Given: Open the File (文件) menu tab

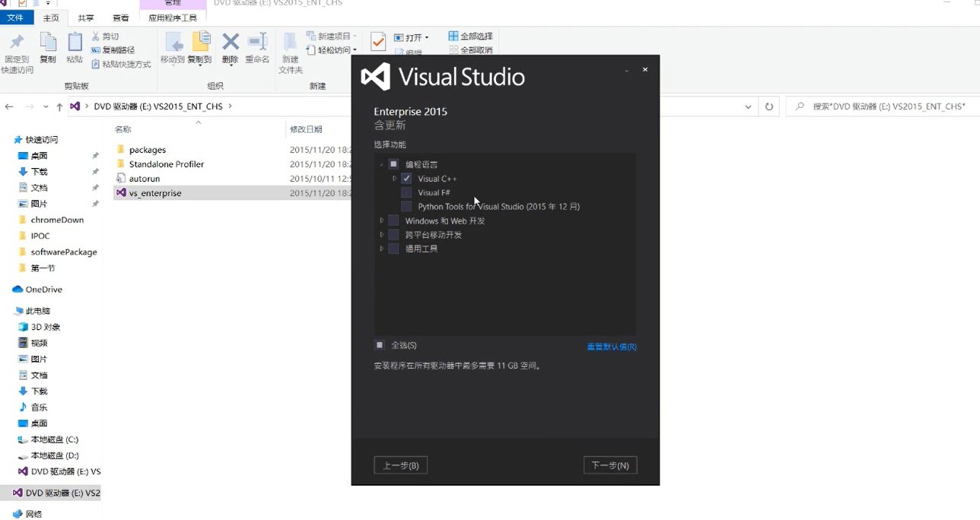Looking at the screenshot, I should [15, 17].
